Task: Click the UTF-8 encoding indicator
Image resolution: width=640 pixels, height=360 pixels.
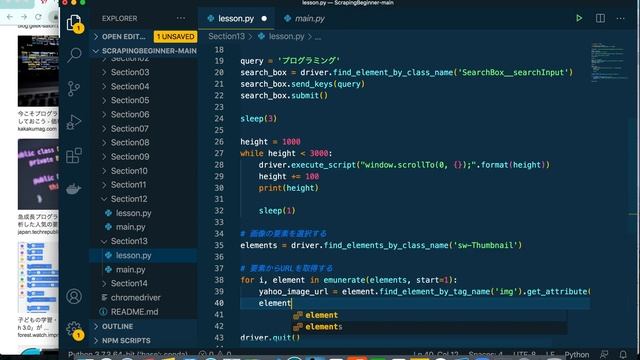Action: coord(524,354)
